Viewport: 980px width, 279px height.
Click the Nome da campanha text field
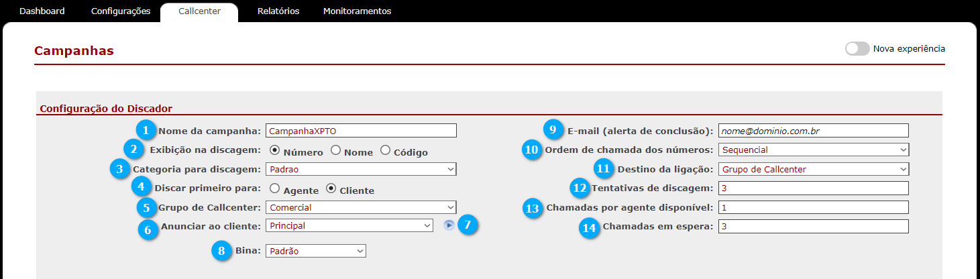[x=362, y=131]
